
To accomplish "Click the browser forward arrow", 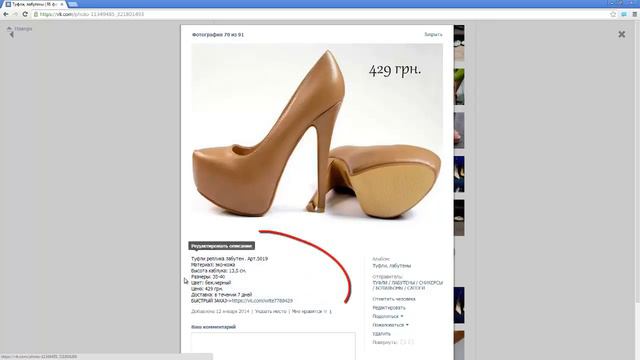I will click(15, 14).
